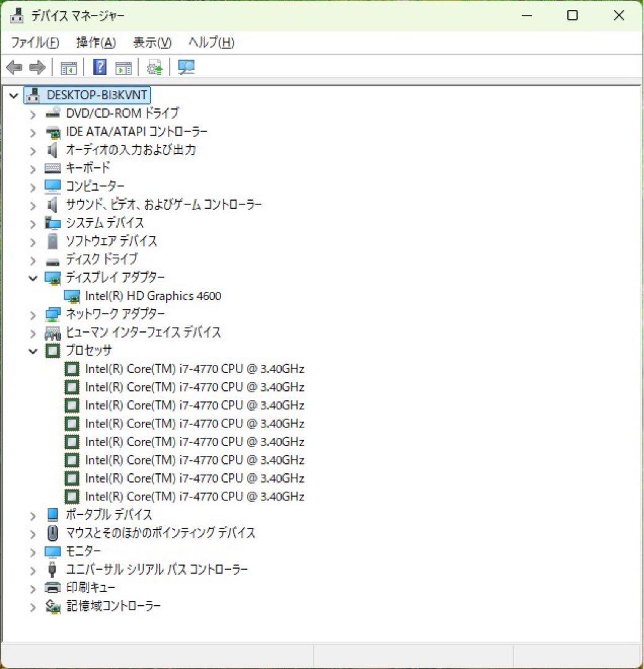Viewport: 644px width, 669px height.
Task: Collapse the プロセッサ category
Action: coord(32,351)
